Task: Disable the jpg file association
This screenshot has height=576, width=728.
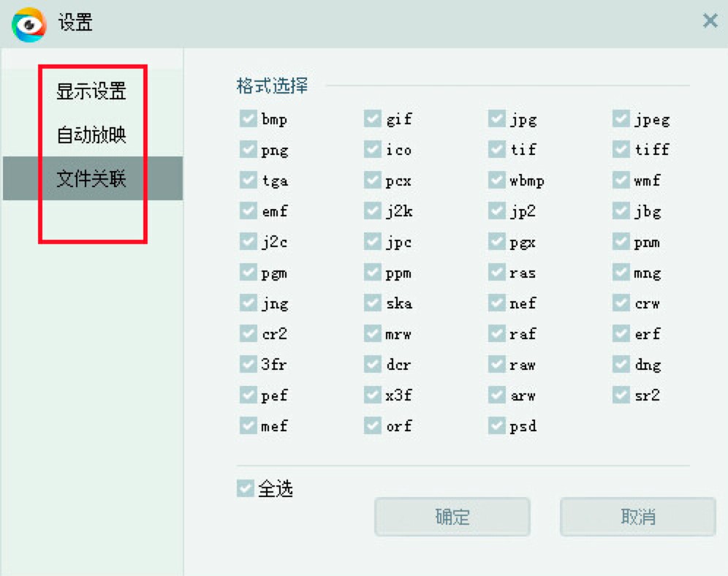Action: (x=498, y=118)
